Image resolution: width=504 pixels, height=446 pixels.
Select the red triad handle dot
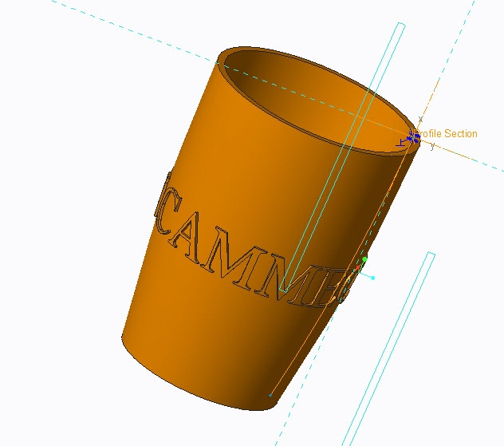[358, 267]
